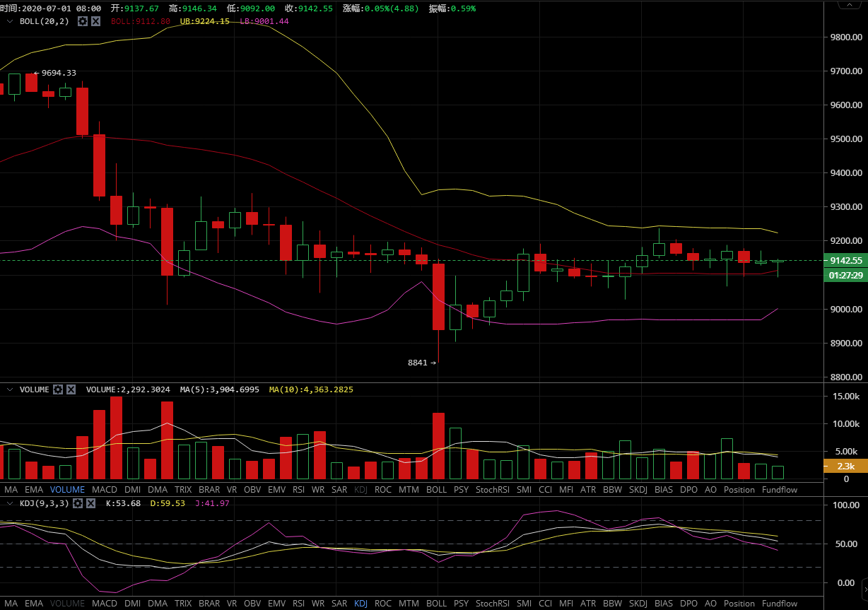Click the 2.3k volume marker on axis
This screenshot has height=610, width=868.
click(x=845, y=466)
